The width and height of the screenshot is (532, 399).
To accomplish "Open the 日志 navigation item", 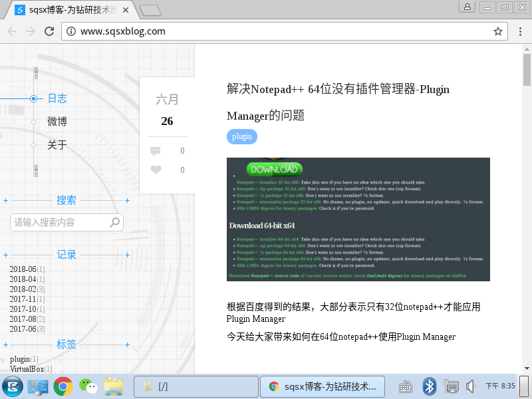I will [x=57, y=98].
